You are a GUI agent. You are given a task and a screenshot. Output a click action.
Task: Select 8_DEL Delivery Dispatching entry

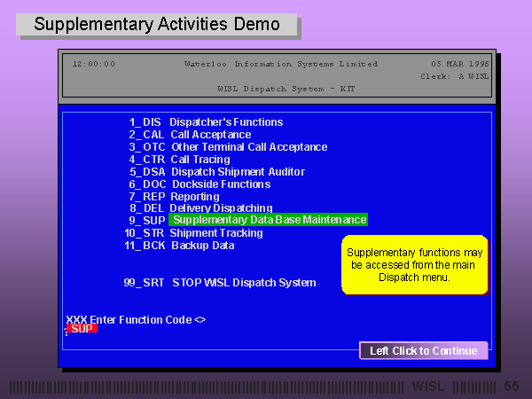201,208
